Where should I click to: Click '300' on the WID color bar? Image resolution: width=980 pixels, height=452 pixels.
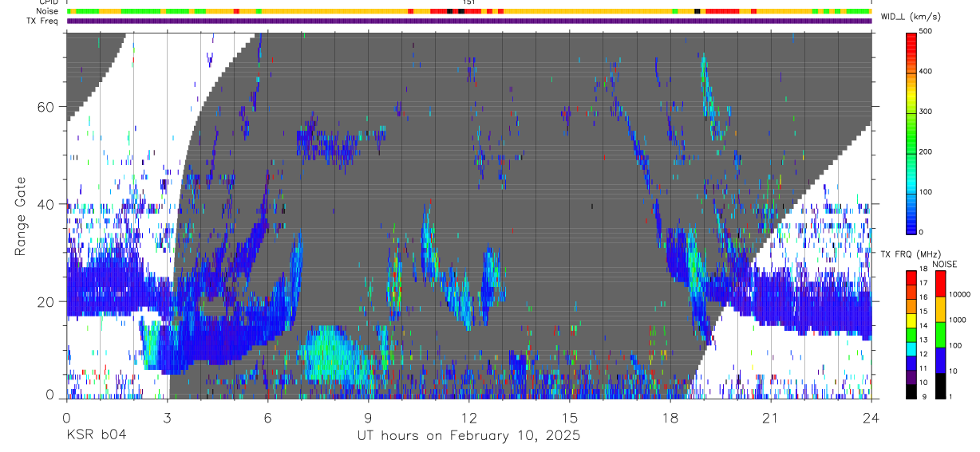926,112
